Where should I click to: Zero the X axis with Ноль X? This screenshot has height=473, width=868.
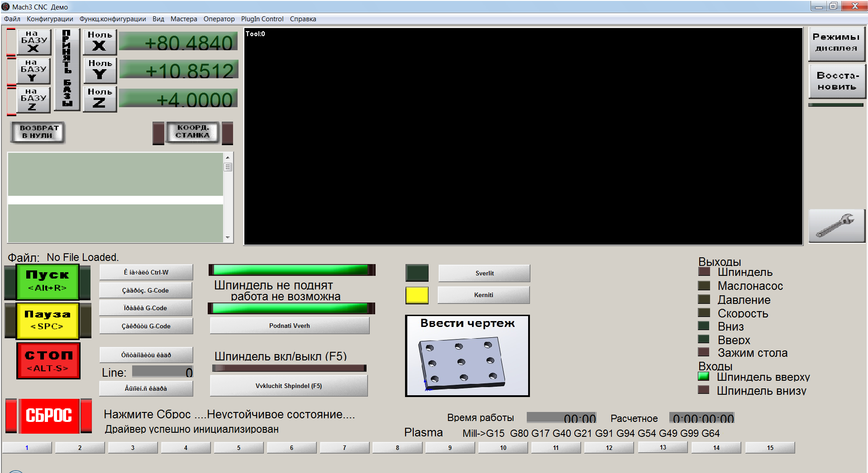[x=100, y=42]
